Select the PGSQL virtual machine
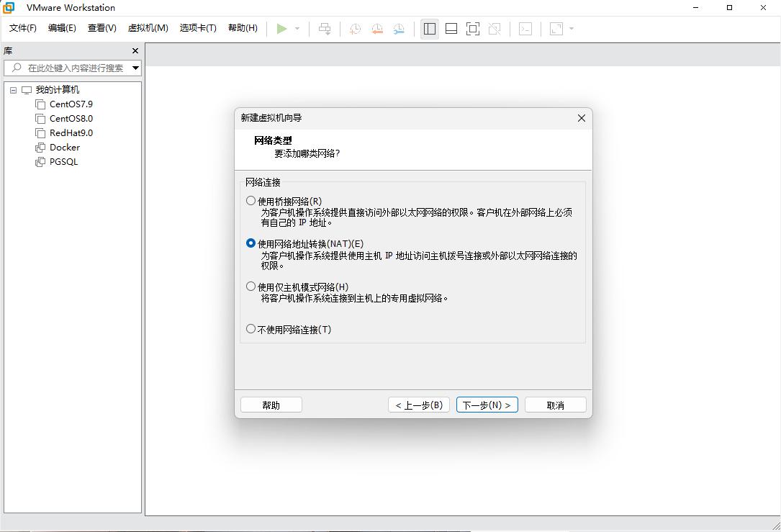Screen dimensions: 781x532 click(64, 162)
